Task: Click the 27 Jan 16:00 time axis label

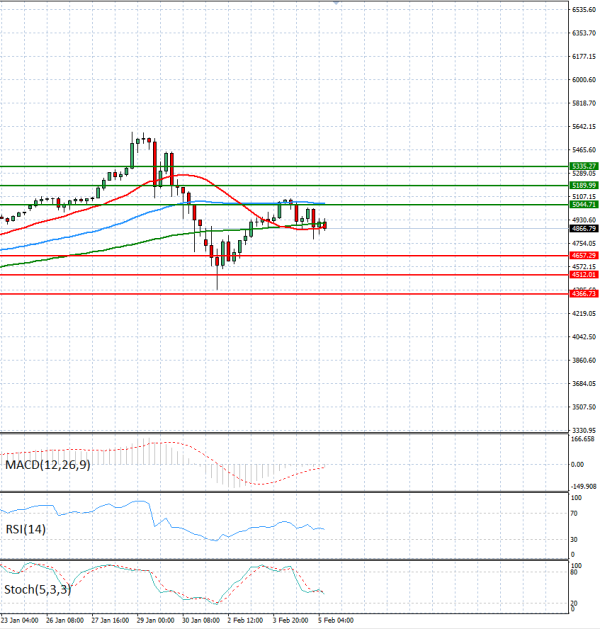Action: [x=110, y=619]
